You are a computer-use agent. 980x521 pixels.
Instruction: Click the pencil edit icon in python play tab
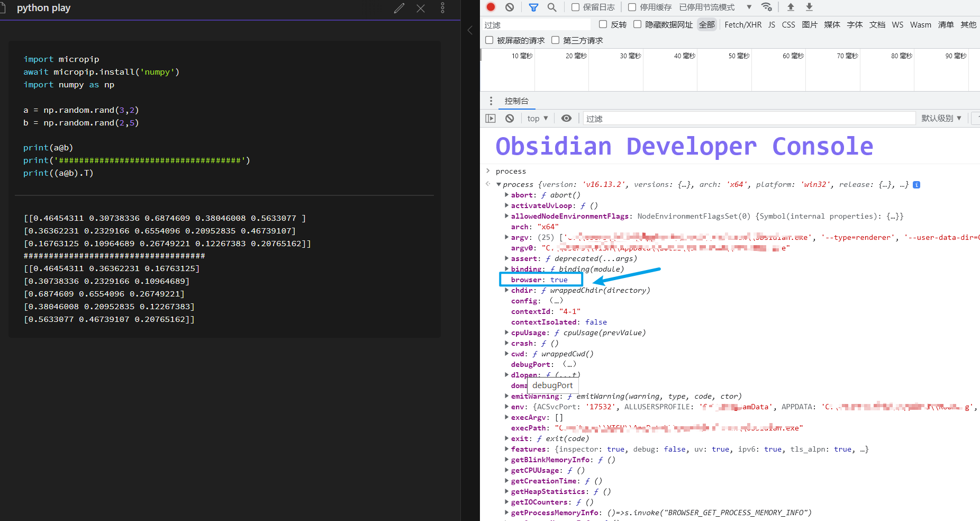click(400, 8)
